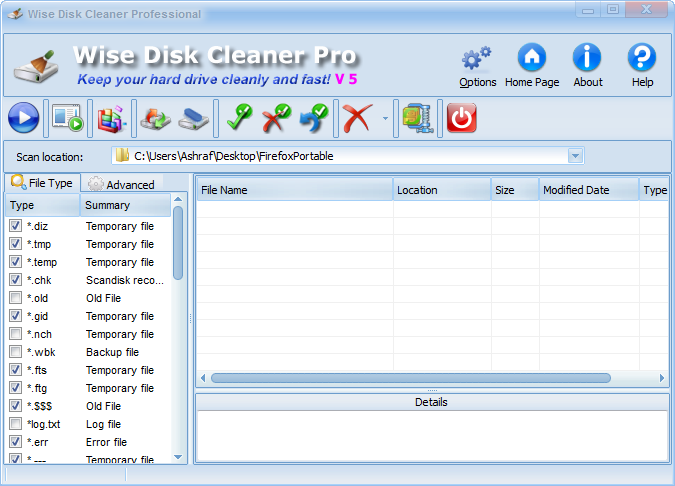Sort by File Name column header
This screenshot has height=486, width=675.
pos(294,190)
